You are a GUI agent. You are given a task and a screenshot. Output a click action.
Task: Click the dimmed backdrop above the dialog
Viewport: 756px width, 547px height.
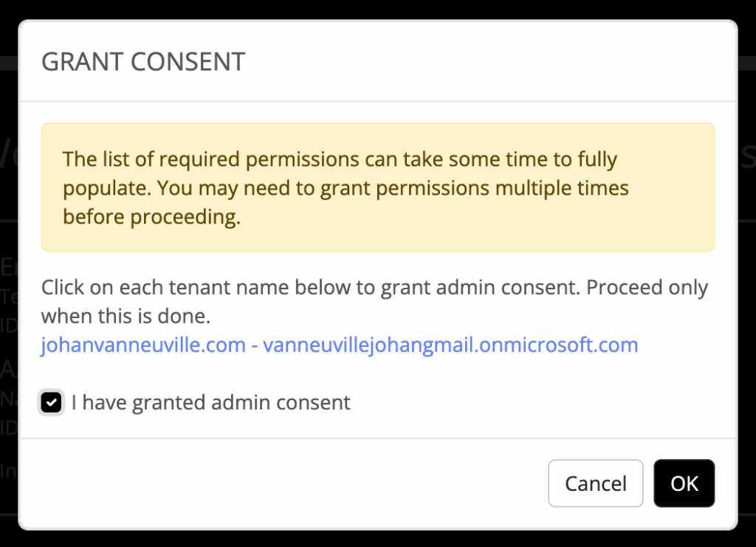pyautogui.click(x=377, y=9)
